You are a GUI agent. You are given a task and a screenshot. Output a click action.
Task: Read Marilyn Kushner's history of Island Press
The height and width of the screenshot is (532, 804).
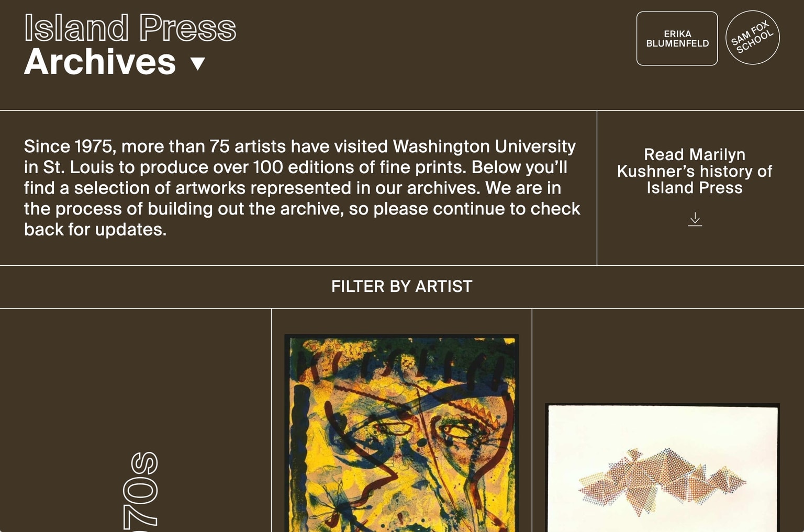tap(694, 171)
